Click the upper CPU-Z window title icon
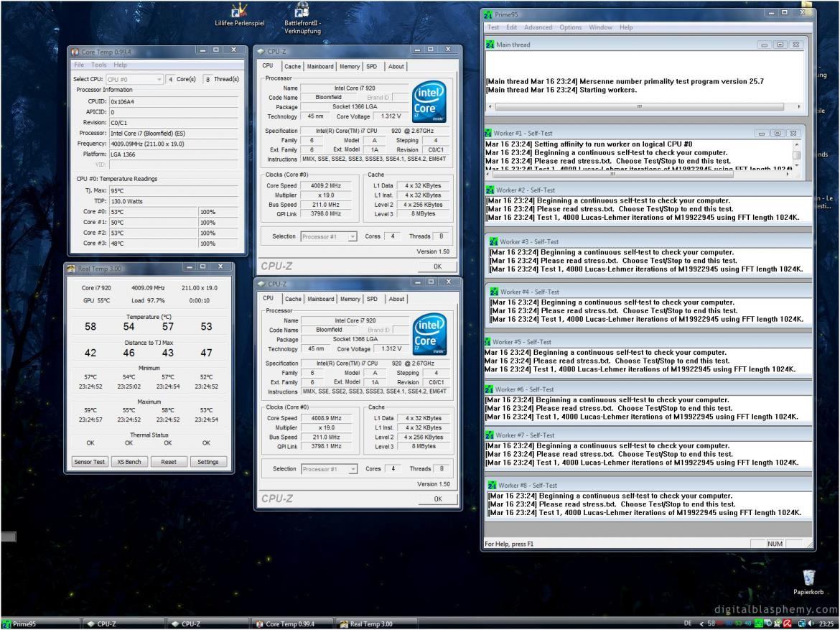Screen dimensions: 840x630 coord(261,52)
